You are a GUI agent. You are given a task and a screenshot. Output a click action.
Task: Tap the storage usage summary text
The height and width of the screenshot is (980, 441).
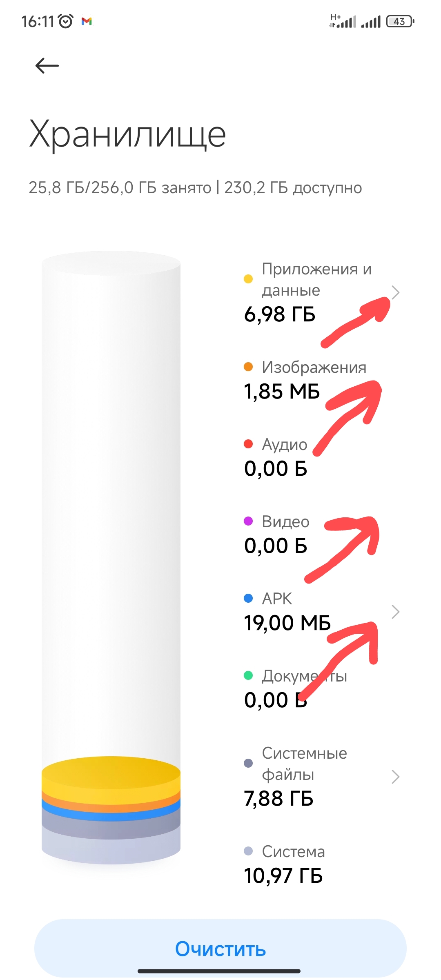(x=195, y=188)
